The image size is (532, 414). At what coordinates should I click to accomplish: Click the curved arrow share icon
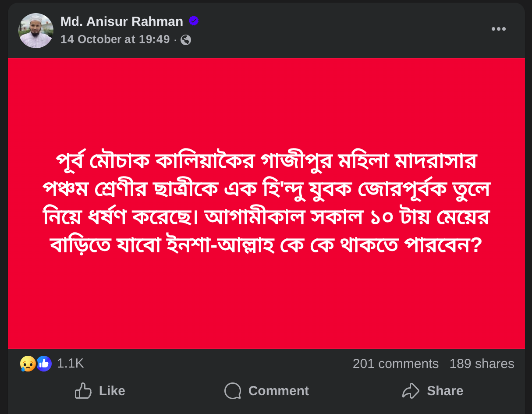(411, 391)
